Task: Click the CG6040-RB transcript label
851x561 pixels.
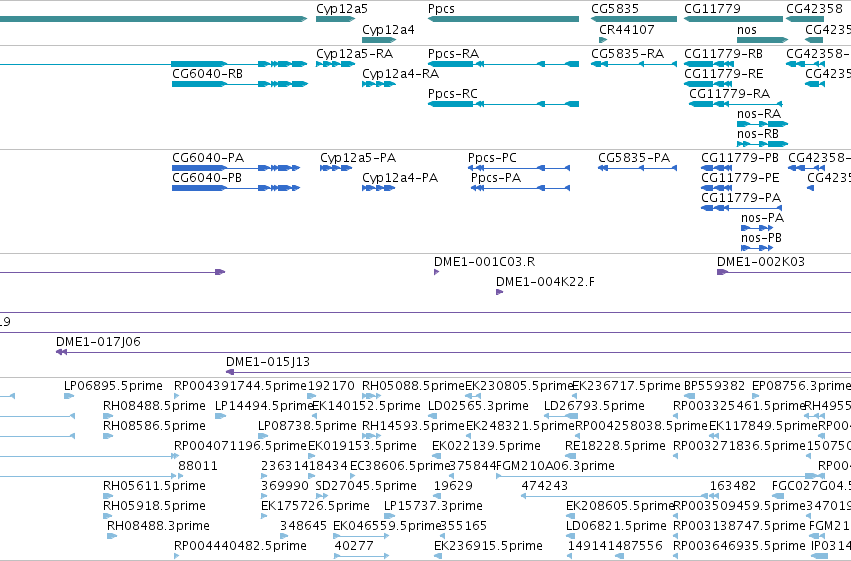Action: coord(207,74)
